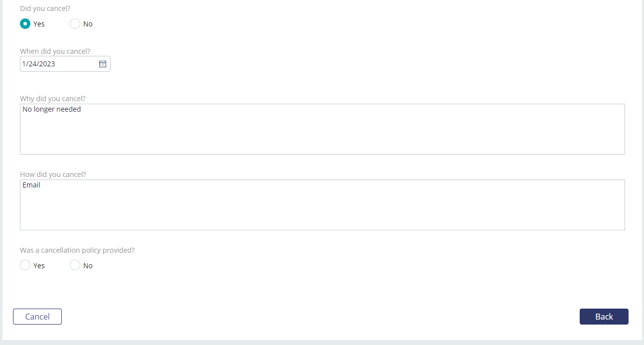The image size is (644, 345).
Task: Place cursor in "No longer needed" text
Action: tap(52, 109)
